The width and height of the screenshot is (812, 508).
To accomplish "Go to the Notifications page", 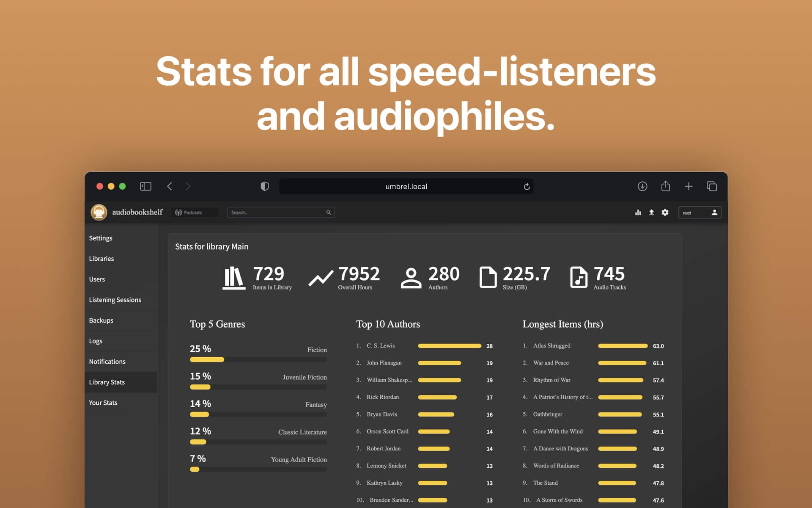I will pos(107,361).
